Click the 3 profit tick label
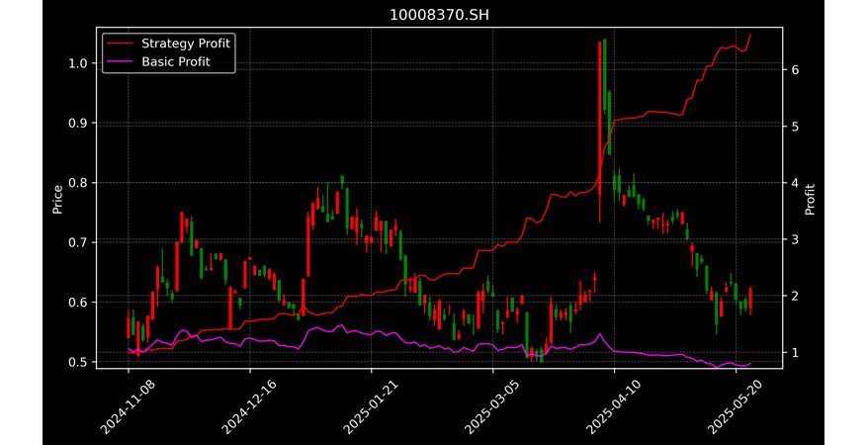The width and height of the screenshot is (868, 445). tap(793, 239)
